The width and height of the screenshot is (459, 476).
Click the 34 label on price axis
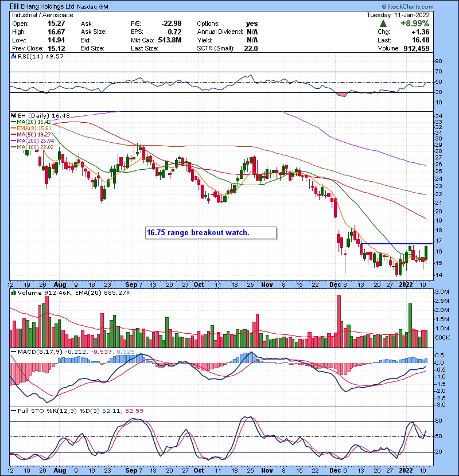[439, 116]
